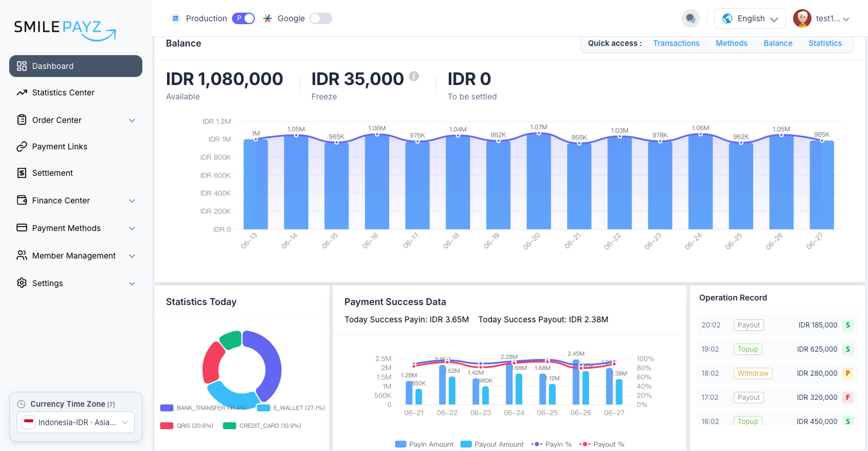Click the Member Management people icon

coord(22,256)
